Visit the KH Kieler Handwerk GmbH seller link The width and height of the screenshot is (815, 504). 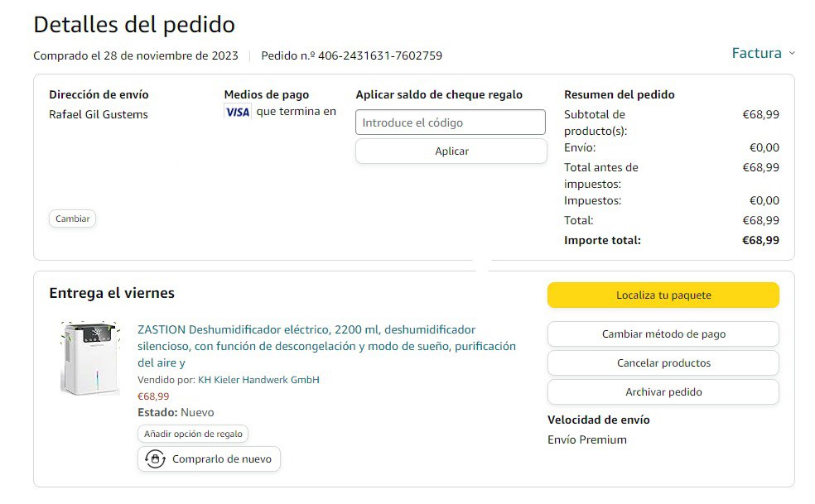[258, 380]
